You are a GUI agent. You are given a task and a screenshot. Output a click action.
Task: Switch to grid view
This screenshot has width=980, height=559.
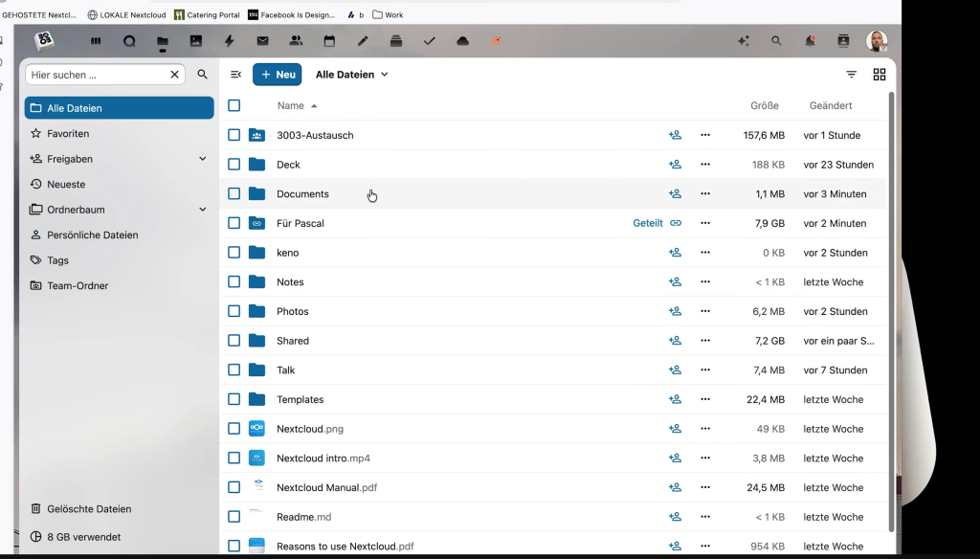click(x=879, y=75)
